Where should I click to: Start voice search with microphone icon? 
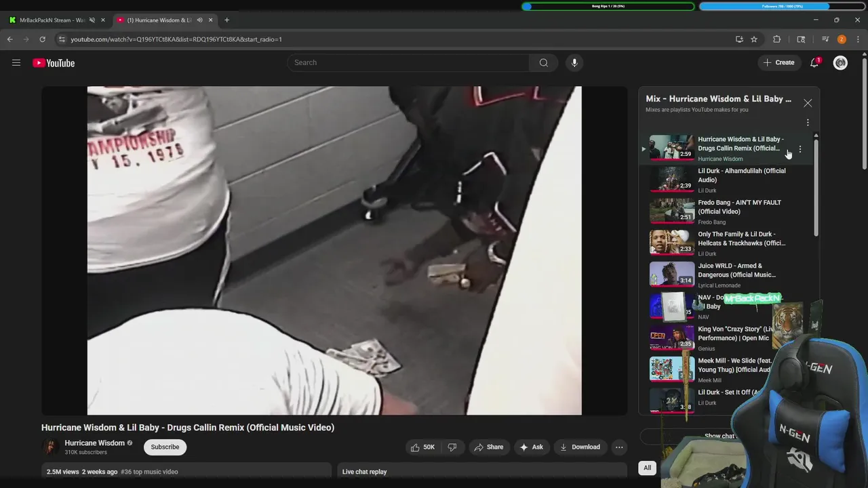pyautogui.click(x=574, y=63)
